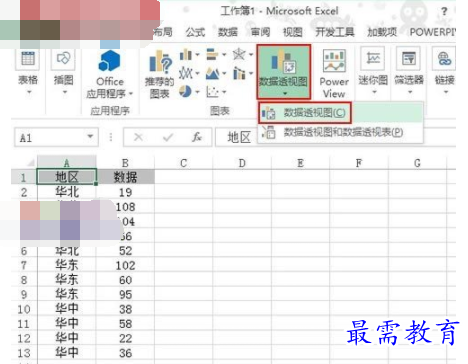Expand 迷你图 dropdown arrow
Screen dimensions: 468x364
[x=374, y=92]
